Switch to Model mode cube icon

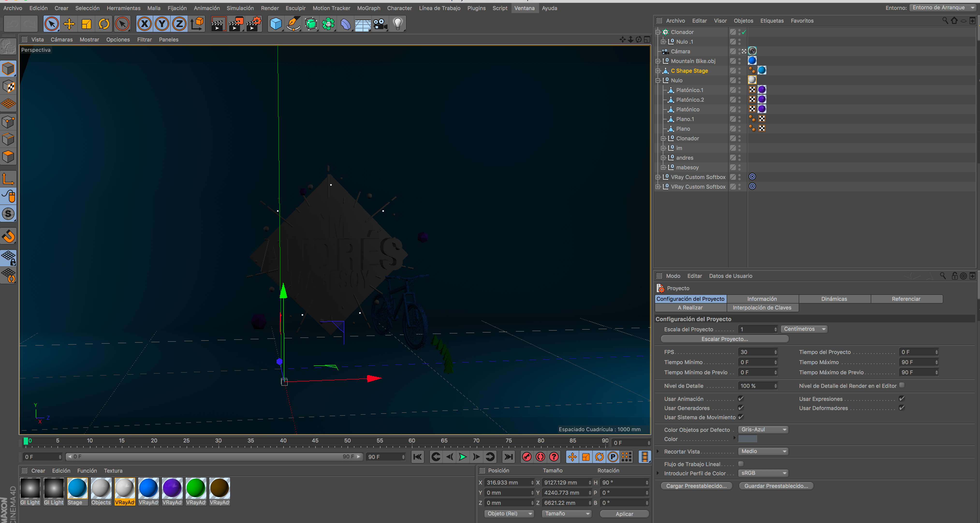(8, 69)
